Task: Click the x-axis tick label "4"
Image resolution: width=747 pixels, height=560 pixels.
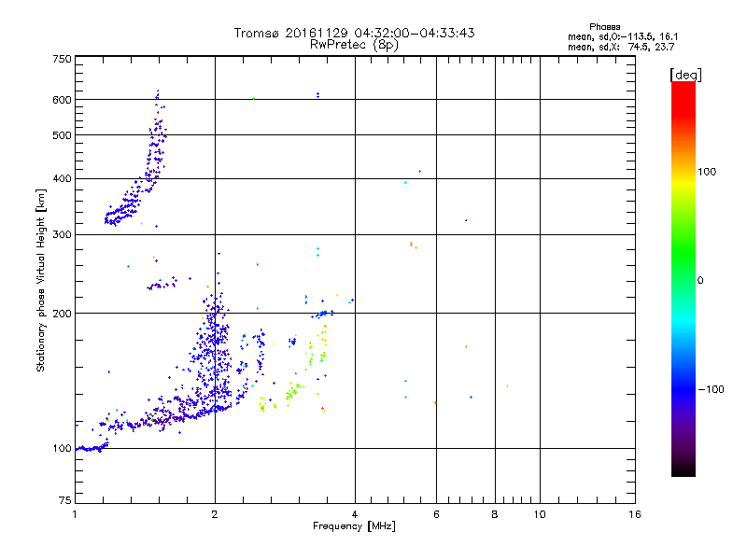Action: (x=355, y=514)
